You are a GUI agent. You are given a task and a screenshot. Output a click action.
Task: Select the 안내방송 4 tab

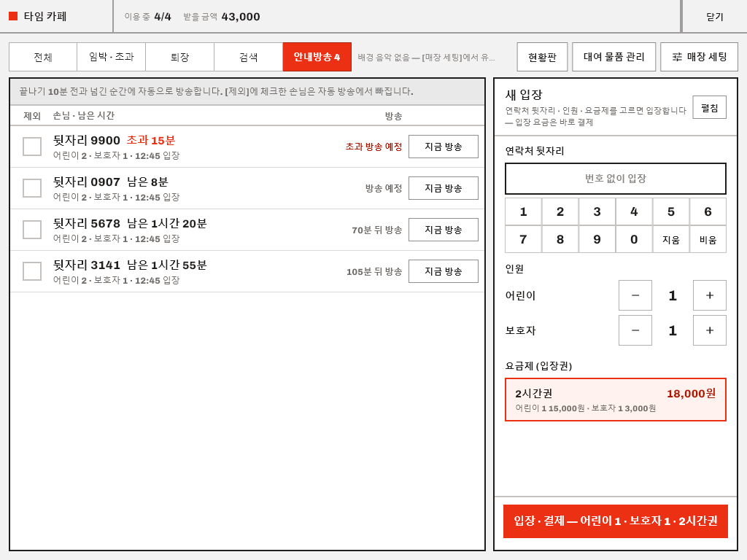[x=317, y=57]
